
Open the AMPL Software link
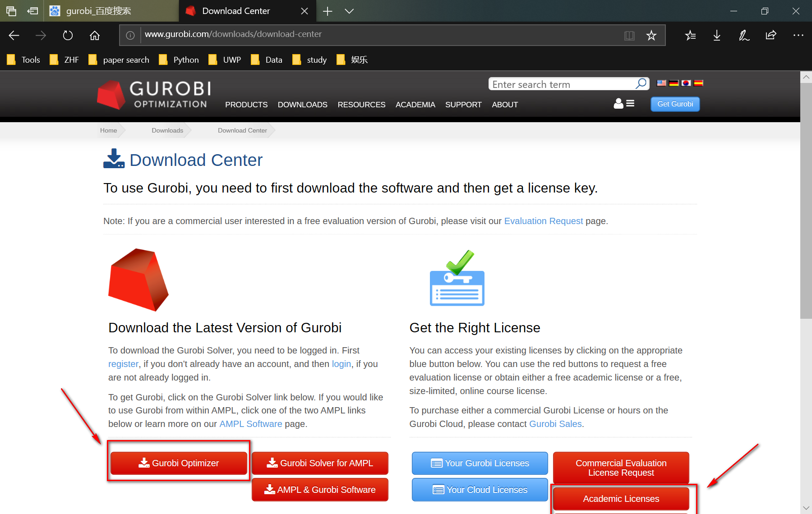250,424
